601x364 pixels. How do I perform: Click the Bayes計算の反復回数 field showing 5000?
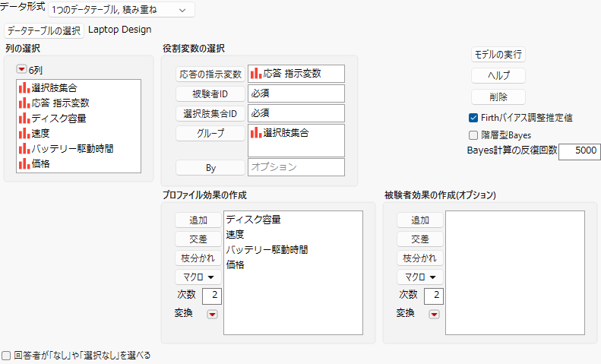point(580,152)
